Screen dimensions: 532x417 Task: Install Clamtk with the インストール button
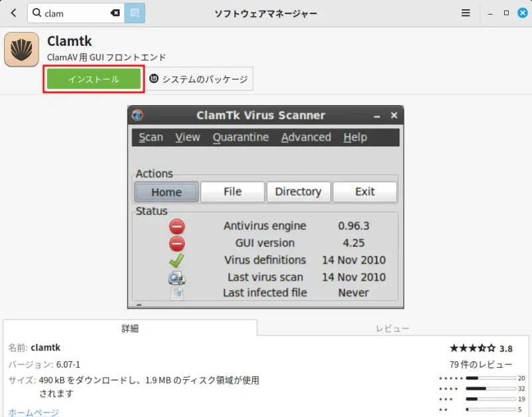(x=94, y=79)
